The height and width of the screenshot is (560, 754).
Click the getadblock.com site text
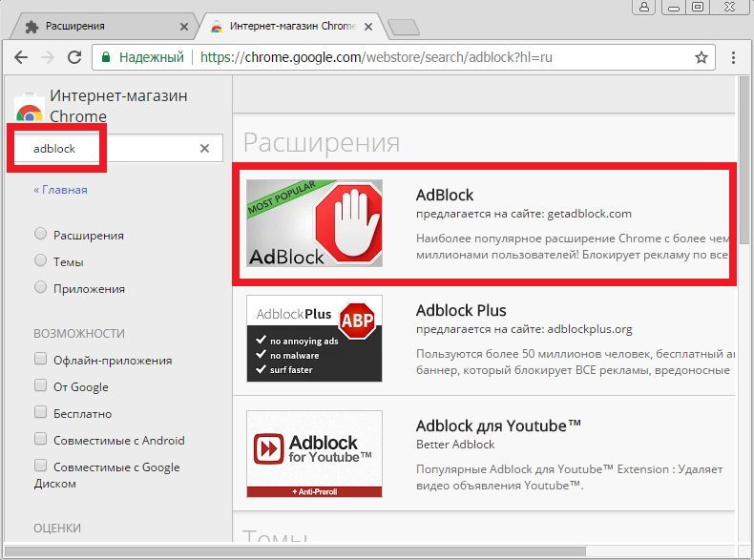[x=590, y=214]
